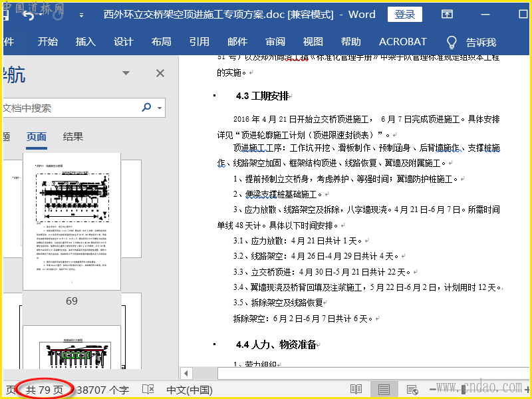The image size is (532, 399).
Task: Open the 引用 ribbon tab
Action: tap(199, 42)
